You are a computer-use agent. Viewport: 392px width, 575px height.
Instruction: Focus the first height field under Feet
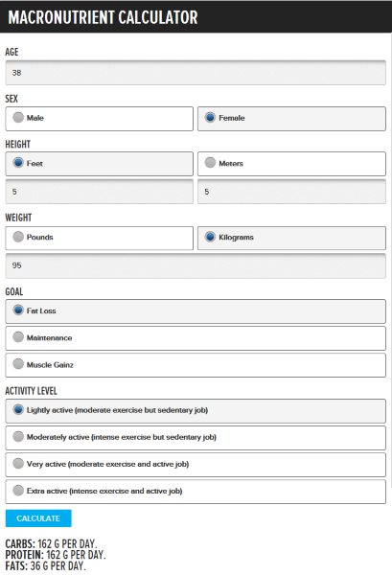[100, 192]
